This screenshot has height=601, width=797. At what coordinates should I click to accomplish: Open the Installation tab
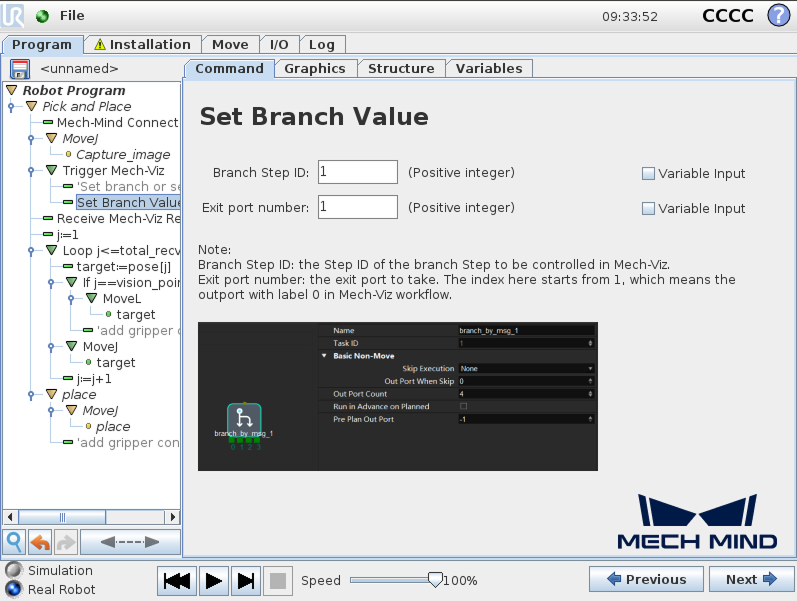pos(143,45)
